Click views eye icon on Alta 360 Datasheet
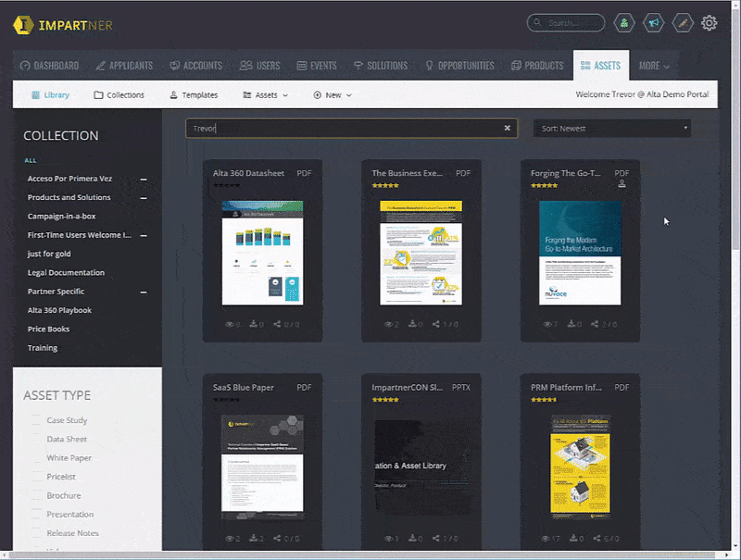The width and height of the screenshot is (741, 560). pyautogui.click(x=229, y=324)
